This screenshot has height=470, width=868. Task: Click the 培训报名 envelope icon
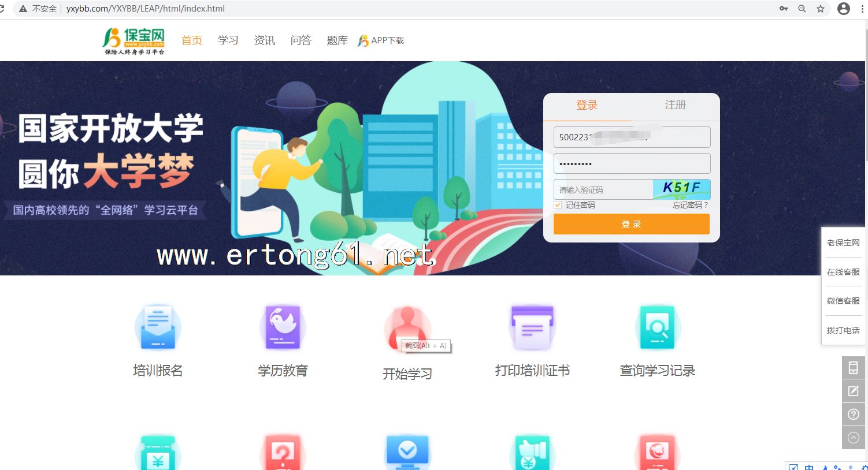click(x=158, y=327)
